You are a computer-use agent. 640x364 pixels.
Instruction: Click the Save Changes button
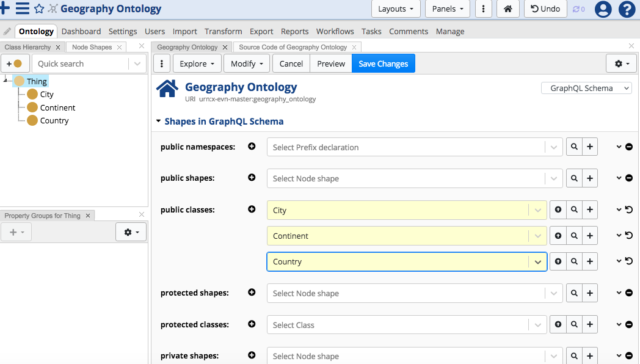click(x=383, y=63)
